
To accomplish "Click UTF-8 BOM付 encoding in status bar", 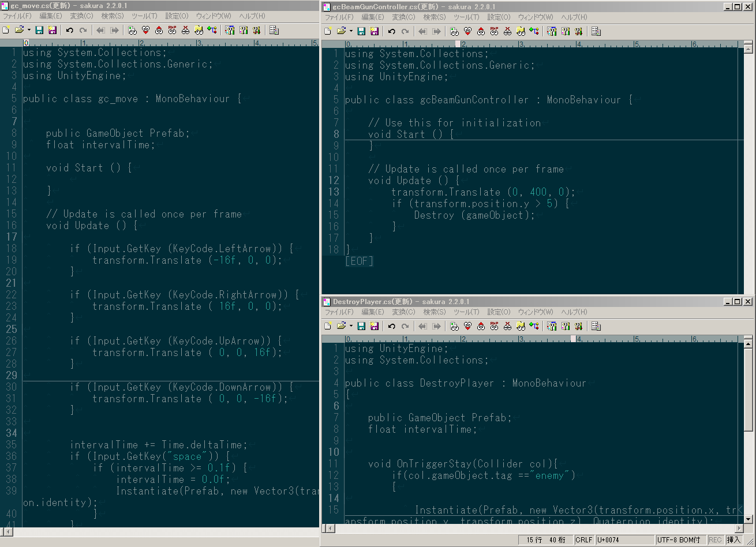I will click(679, 540).
